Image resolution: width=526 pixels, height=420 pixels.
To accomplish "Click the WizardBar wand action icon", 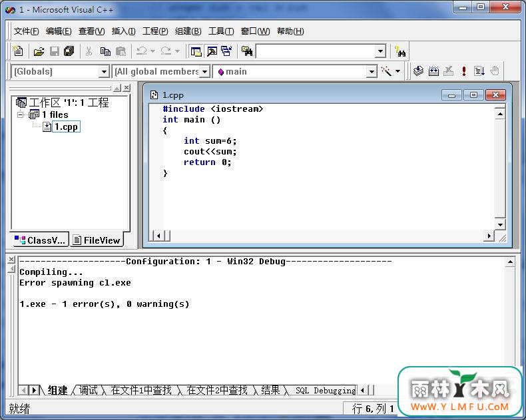I will (x=386, y=71).
